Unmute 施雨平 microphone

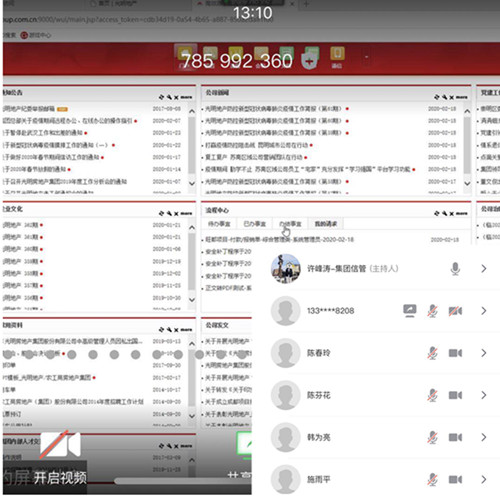[433, 479]
